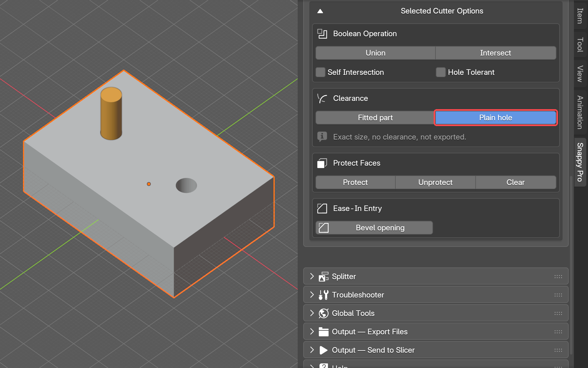Expand the Output — Export Files panel

pyautogui.click(x=312, y=332)
